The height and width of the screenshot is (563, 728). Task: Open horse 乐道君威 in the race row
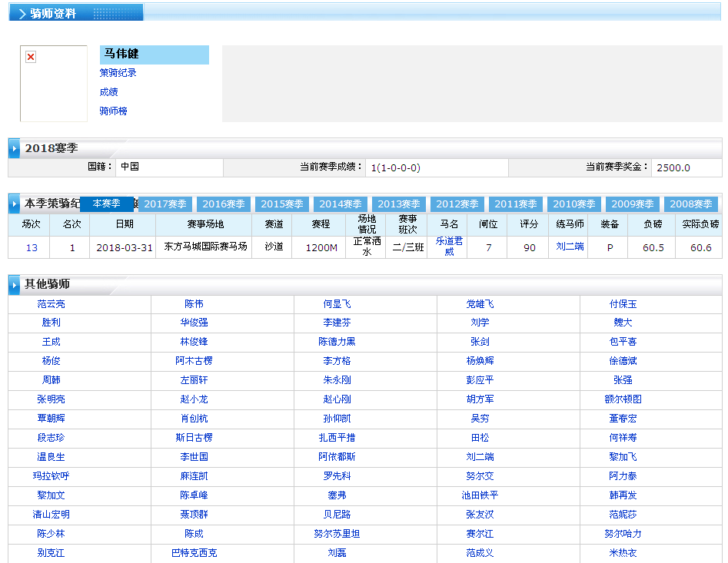[x=449, y=247]
